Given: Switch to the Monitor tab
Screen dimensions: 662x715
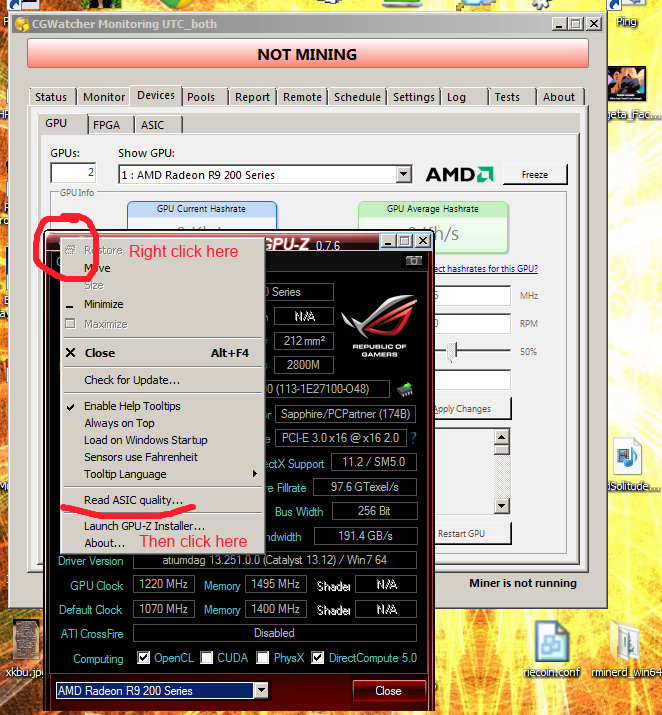Looking at the screenshot, I should [x=104, y=97].
